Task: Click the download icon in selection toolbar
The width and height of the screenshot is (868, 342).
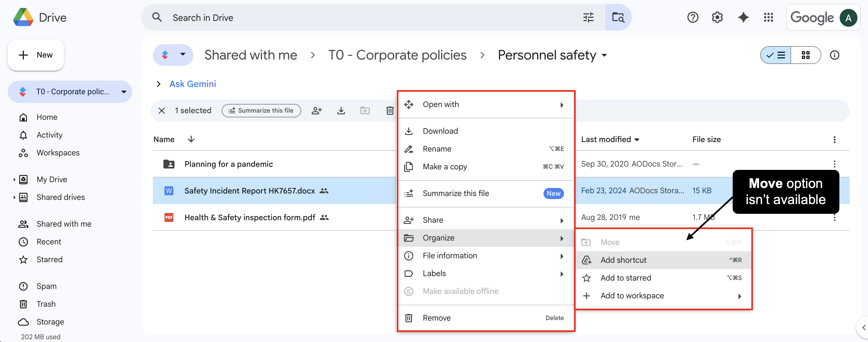Action: [341, 111]
